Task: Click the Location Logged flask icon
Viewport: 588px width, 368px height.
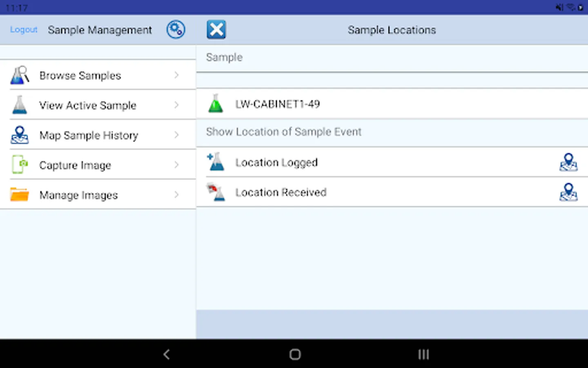Action: point(216,162)
